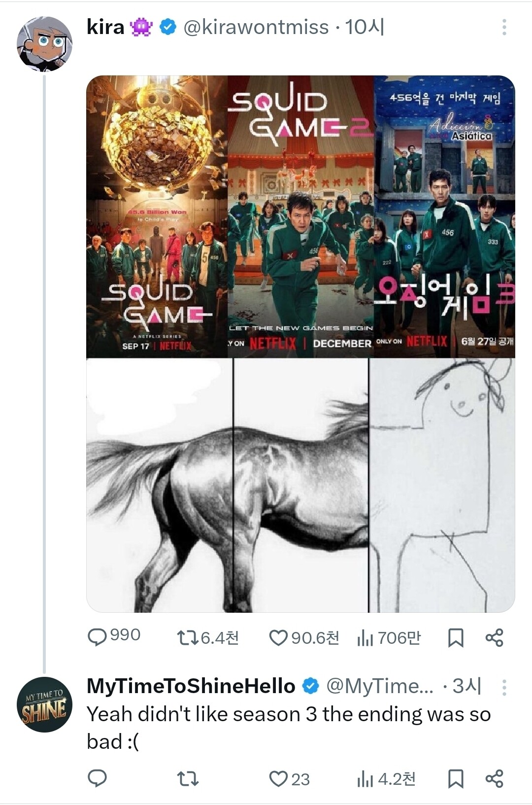This screenshot has height=805, width=532.
Task: View analytics for kira's tweet
Action: point(365,638)
